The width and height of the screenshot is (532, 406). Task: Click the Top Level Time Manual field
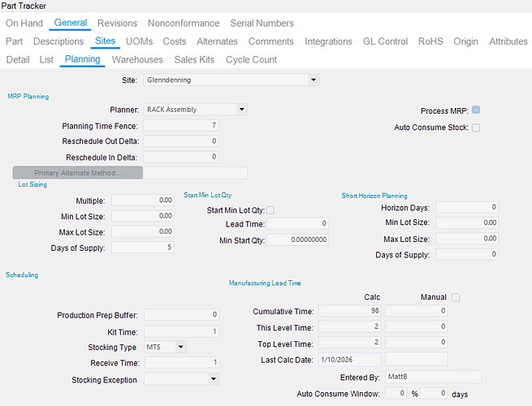coord(417,342)
